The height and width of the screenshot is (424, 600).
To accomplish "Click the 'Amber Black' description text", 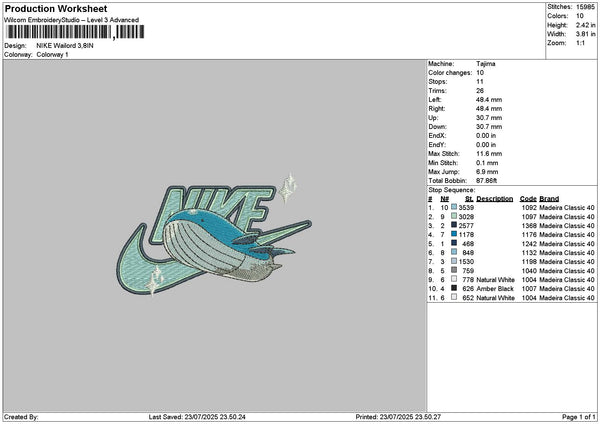I will click(495, 289).
